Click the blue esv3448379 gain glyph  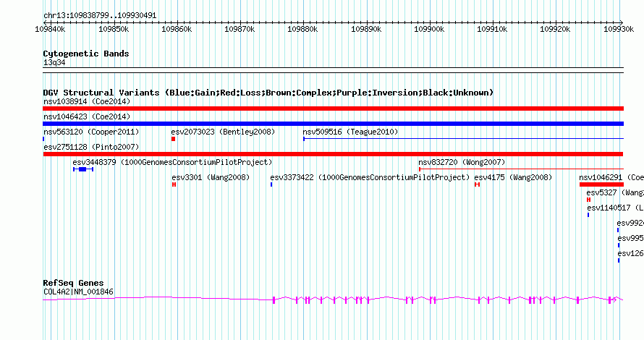tap(83, 169)
